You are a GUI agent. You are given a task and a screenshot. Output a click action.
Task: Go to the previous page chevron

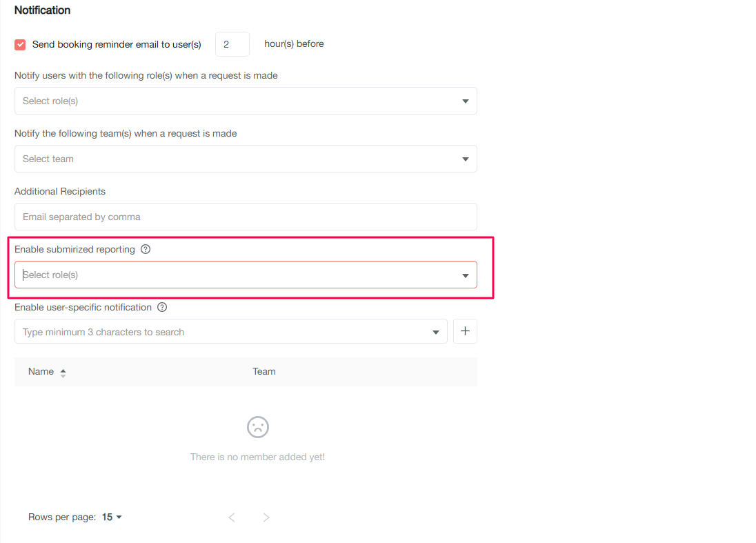click(x=232, y=517)
